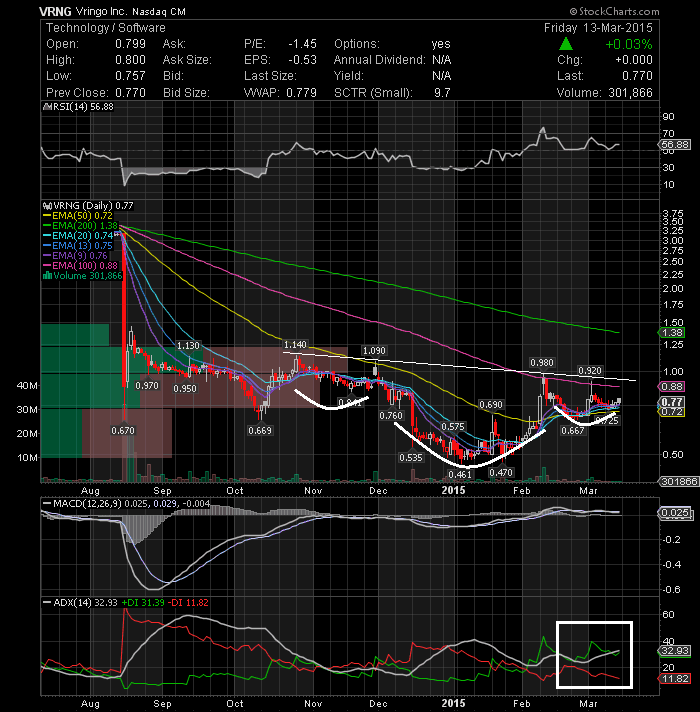
Task: Click the VRNG ticker symbol in the title
Action: pos(53,11)
